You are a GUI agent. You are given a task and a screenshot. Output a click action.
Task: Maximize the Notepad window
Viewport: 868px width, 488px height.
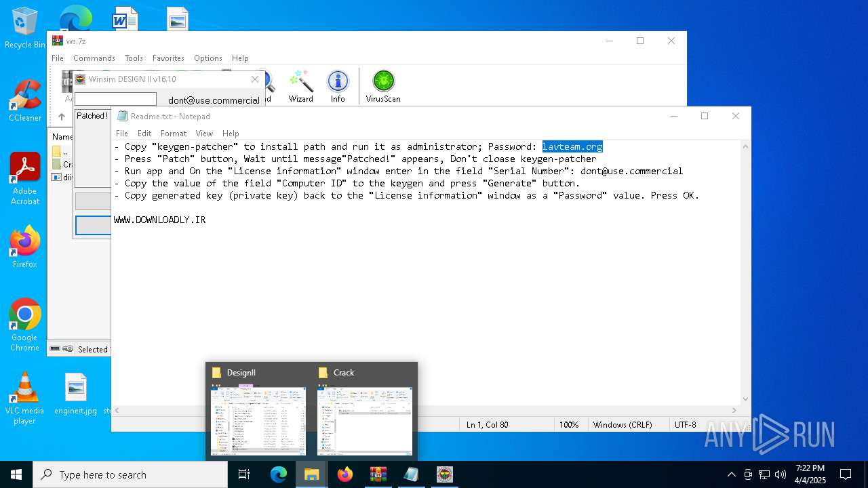point(705,116)
